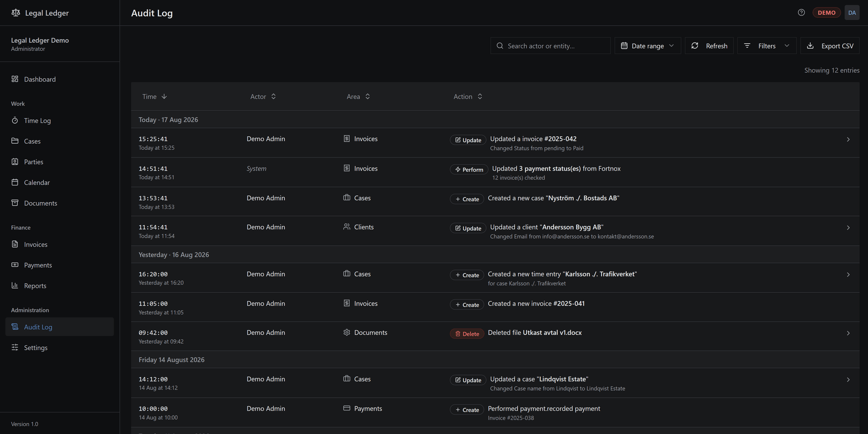Click the Parties contact icon in sidebar
The image size is (868, 434).
click(15, 161)
